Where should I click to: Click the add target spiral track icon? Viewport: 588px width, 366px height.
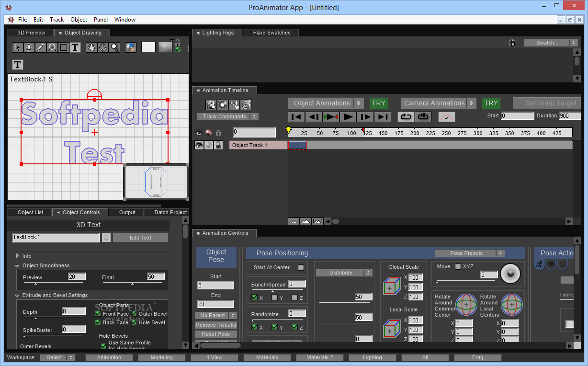click(x=246, y=104)
